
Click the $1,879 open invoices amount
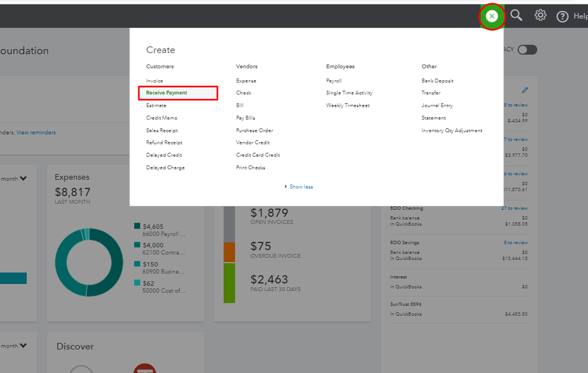point(269,213)
